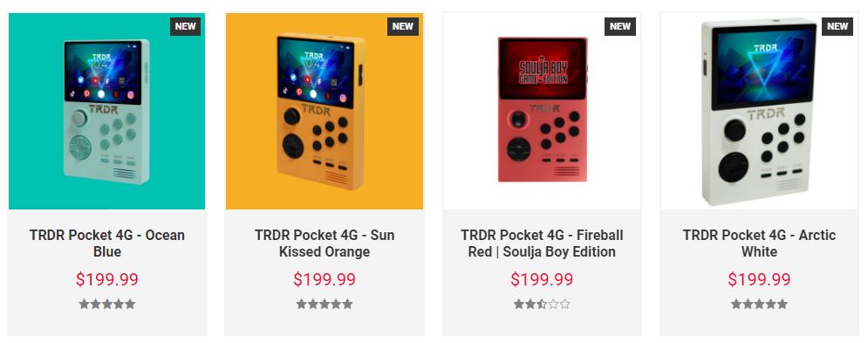Open the Fireball Red Soulja Boy product image

542,111
